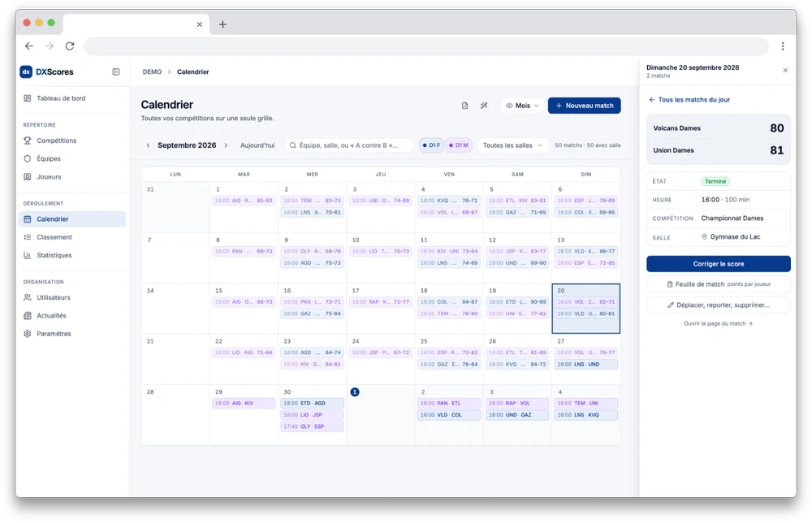812x523 pixels.
Task: Go back with the browser back arrow
Action: pos(29,46)
